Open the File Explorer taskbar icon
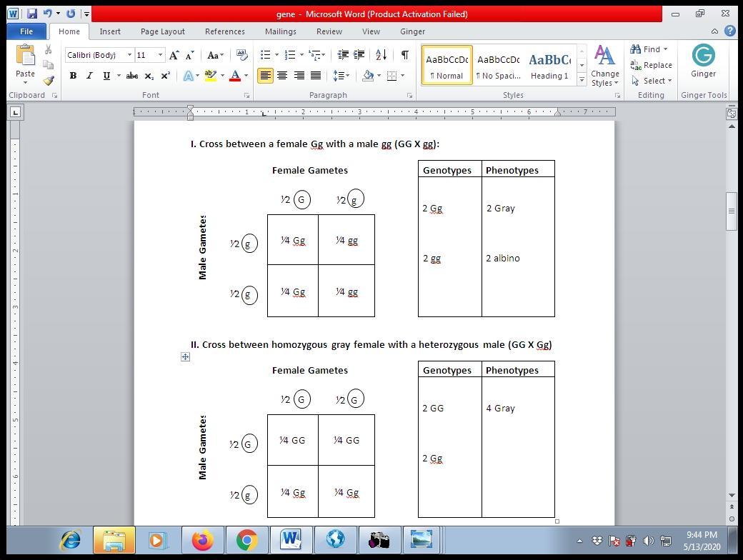The image size is (743, 560). (114, 540)
